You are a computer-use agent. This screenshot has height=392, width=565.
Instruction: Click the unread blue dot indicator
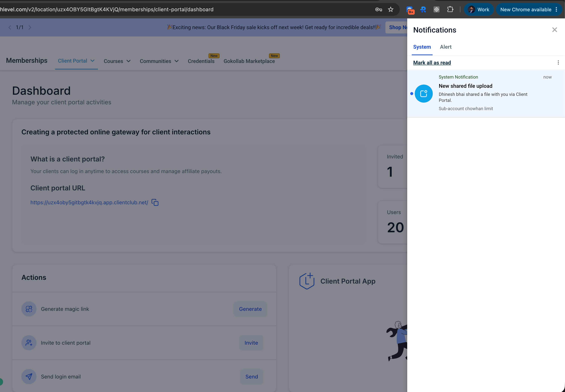(412, 94)
